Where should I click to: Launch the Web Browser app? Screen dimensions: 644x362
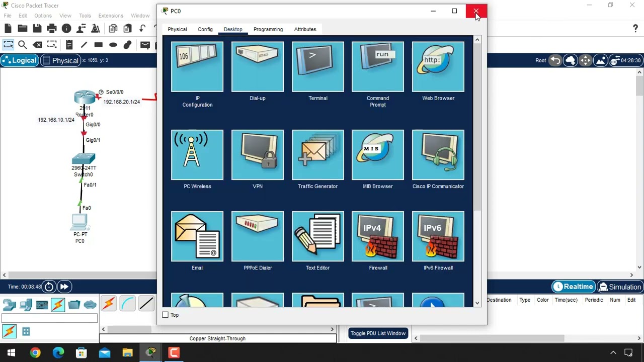[438, 67]
